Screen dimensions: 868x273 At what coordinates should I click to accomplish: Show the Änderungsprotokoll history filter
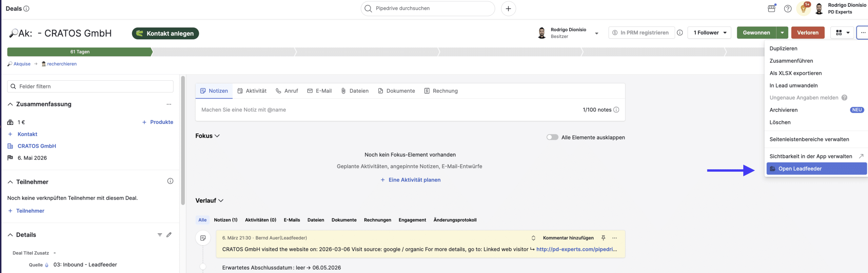(455, 220)
